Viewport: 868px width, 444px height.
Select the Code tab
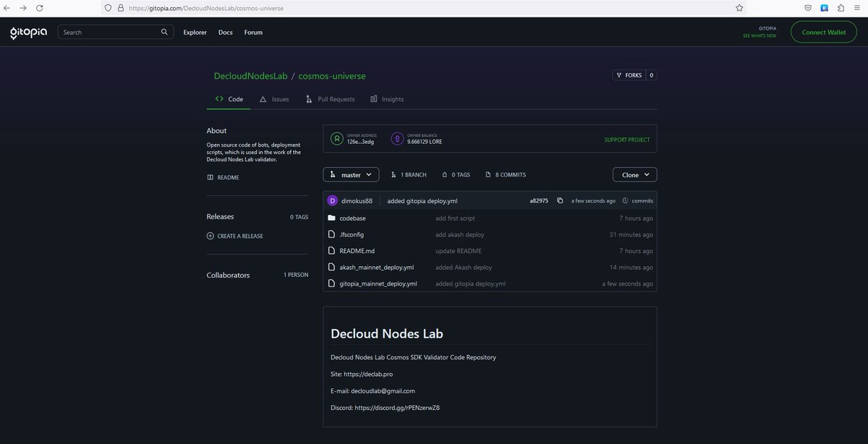click(x=229, y=99)
